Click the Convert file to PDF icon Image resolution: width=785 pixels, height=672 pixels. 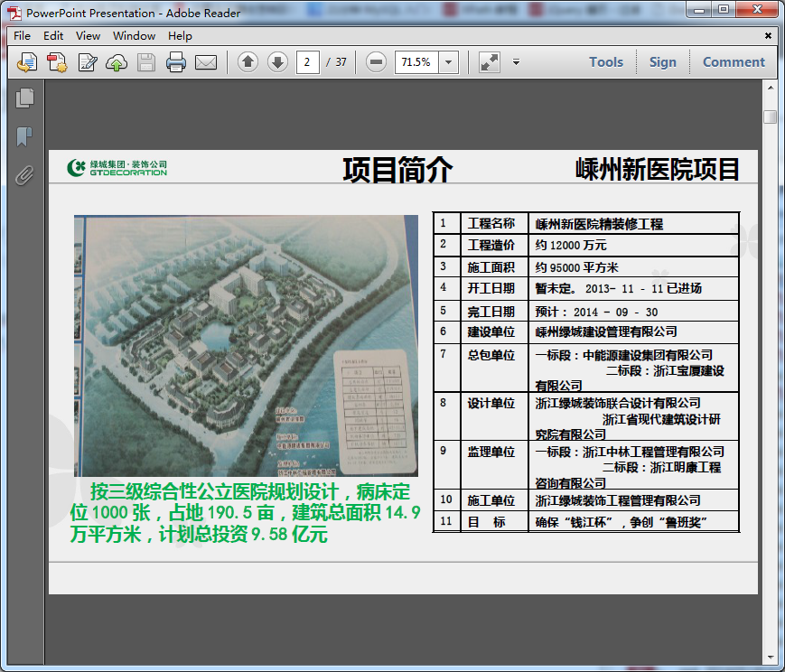coord(57,62)
